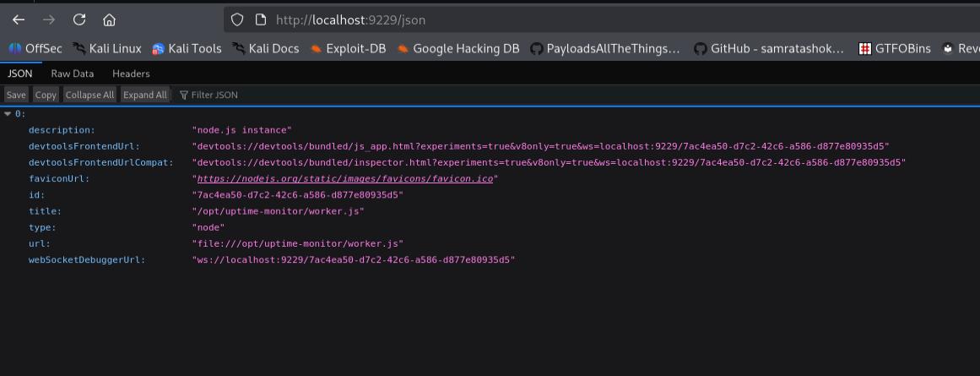Go back with the back arrow
This screenshot has width=980, height=376.
[x=18, y=20]
